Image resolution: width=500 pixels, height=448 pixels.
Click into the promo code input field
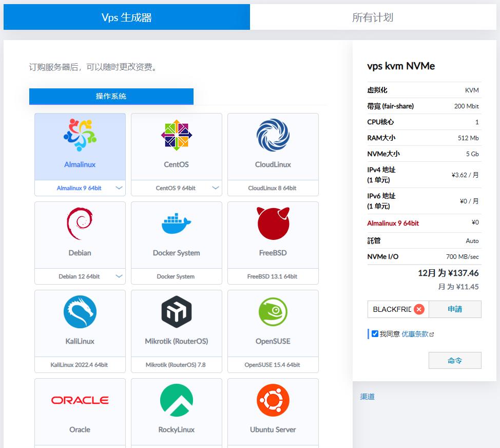coord(391,309)
